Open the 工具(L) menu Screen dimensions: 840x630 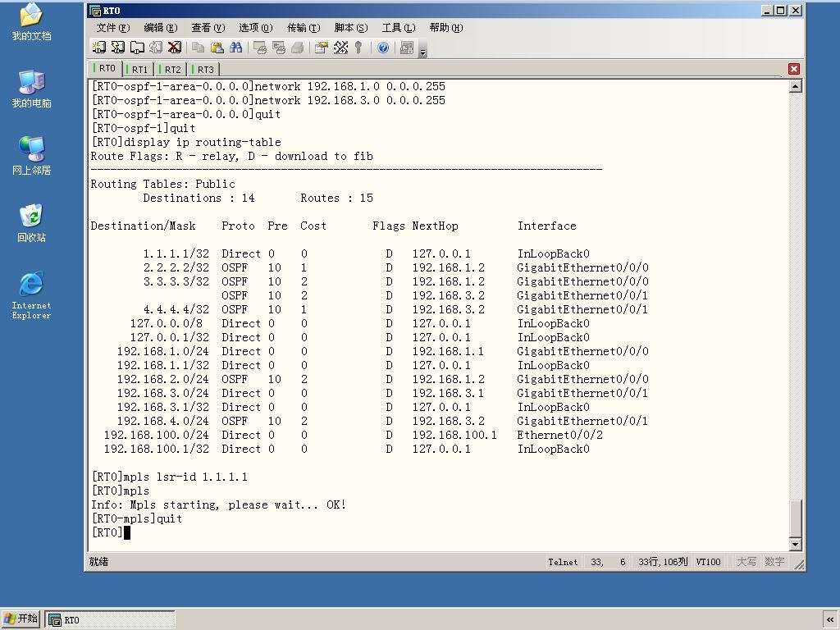399,28
